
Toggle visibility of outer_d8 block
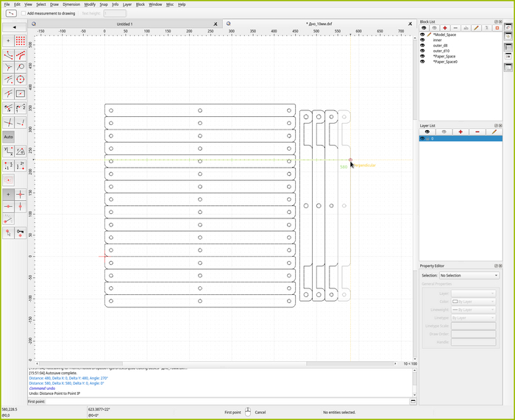point(422,46)
